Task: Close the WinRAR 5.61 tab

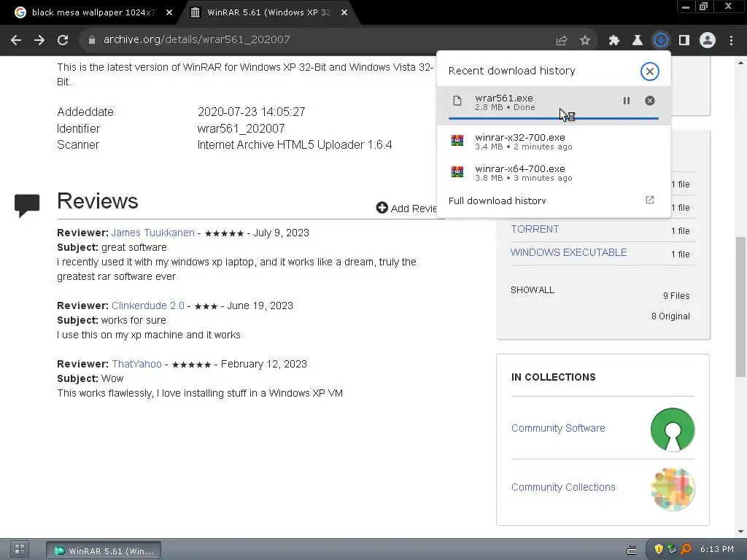Action: [344, 13]
